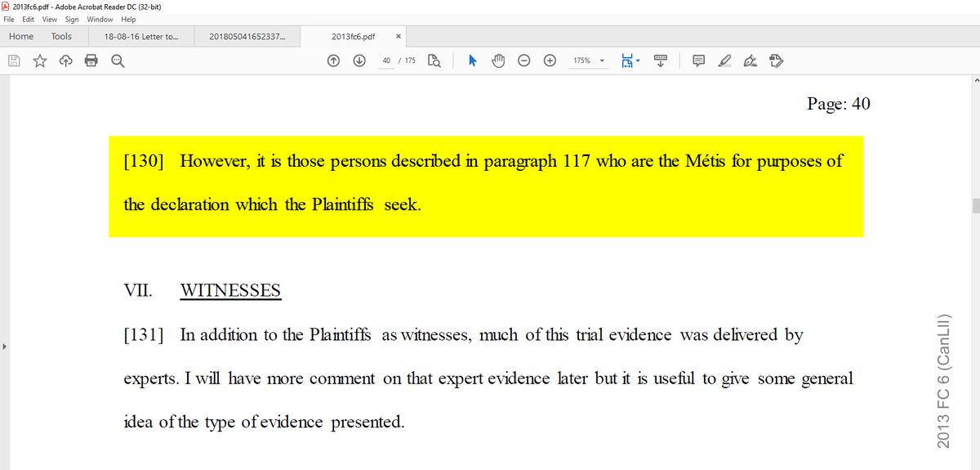Switch to 201805041652337 document tab
This screenshot has width=980, height=470.
click(x=247, y=36)
